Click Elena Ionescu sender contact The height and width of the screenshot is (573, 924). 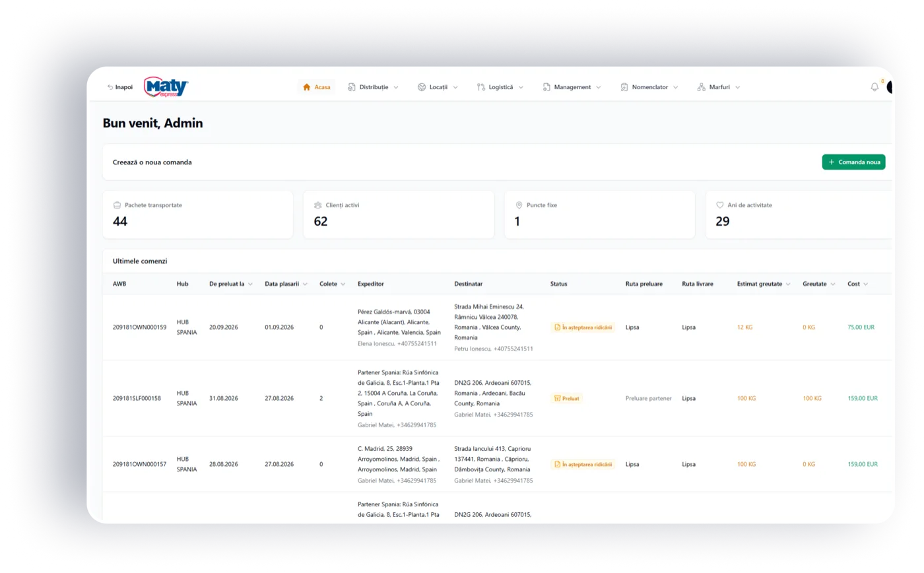pos(397,344)
